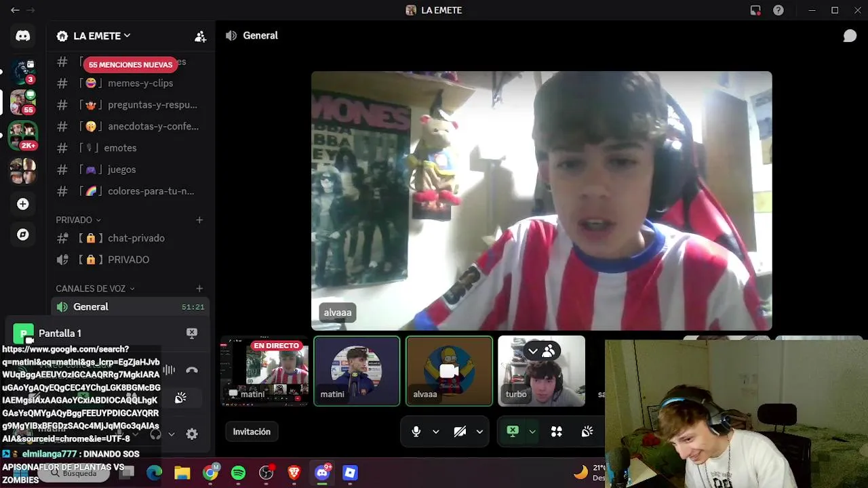The width and height of the screenshot is (868, 488).
Task: Open the help question mark icon
Action: tap(778, 10)
